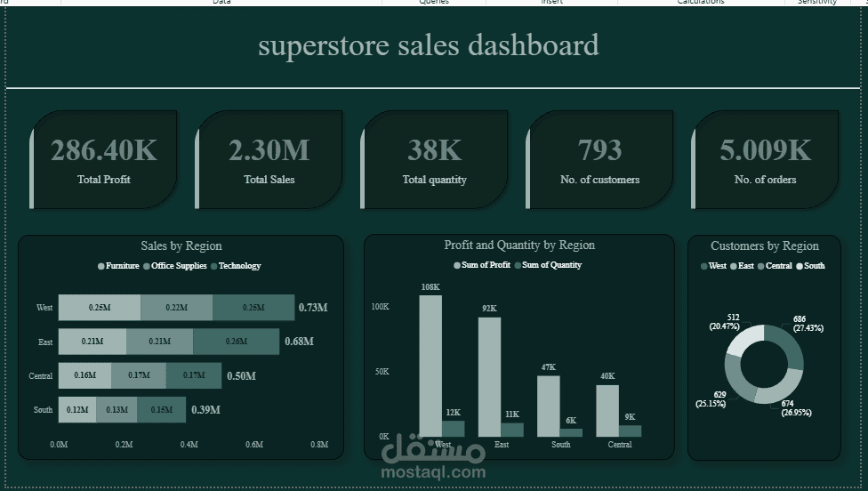The height and width of the screenshot is (491, 868).
Task: Click the Total quantity 38K card
Action: click(435, 159)
